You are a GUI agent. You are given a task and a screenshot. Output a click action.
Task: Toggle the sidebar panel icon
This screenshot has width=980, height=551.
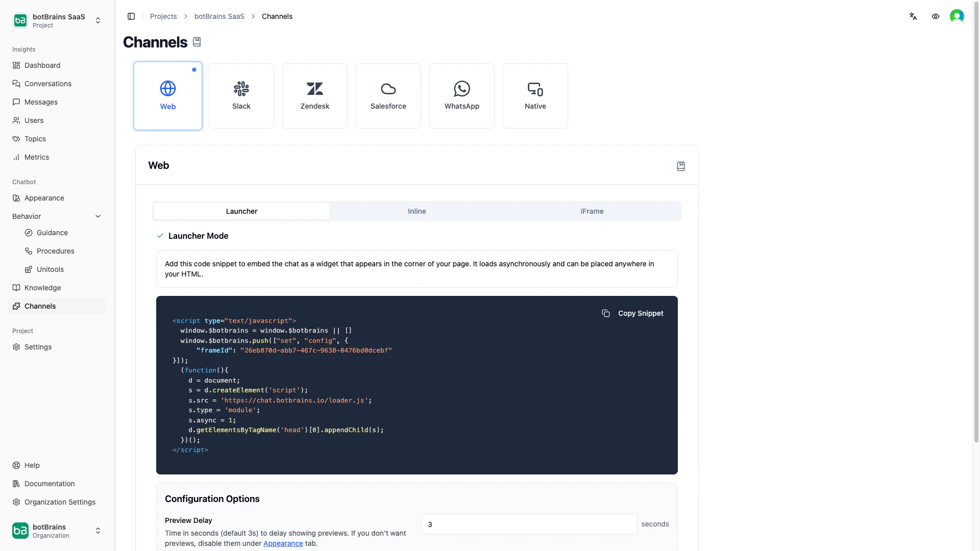coord(131,16)
